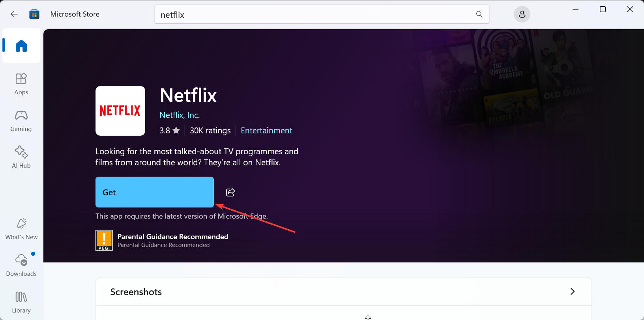Click the 30K ratings text

pos(210,131)
